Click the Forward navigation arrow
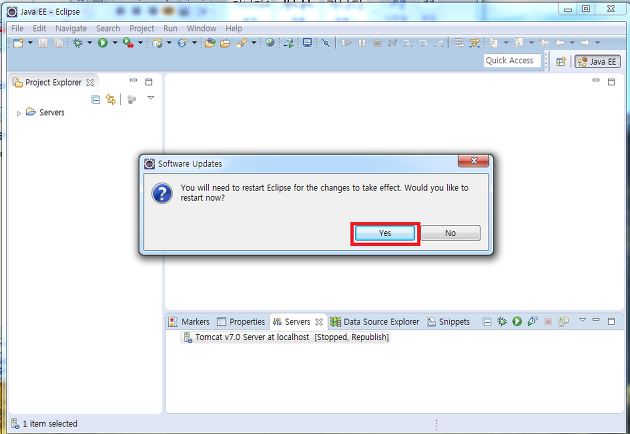630x434 pixels. click(585, 43)
